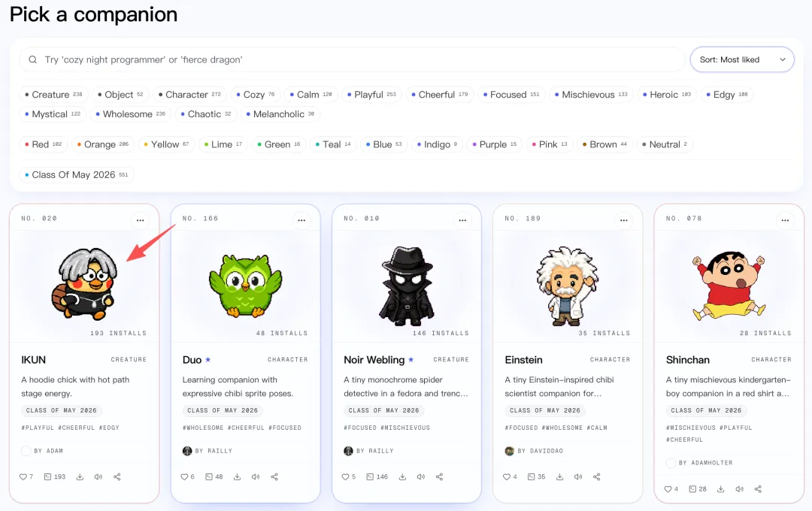Play the Einstein sound icon
The image size is (812, 511).
click(x=578, y=477)
